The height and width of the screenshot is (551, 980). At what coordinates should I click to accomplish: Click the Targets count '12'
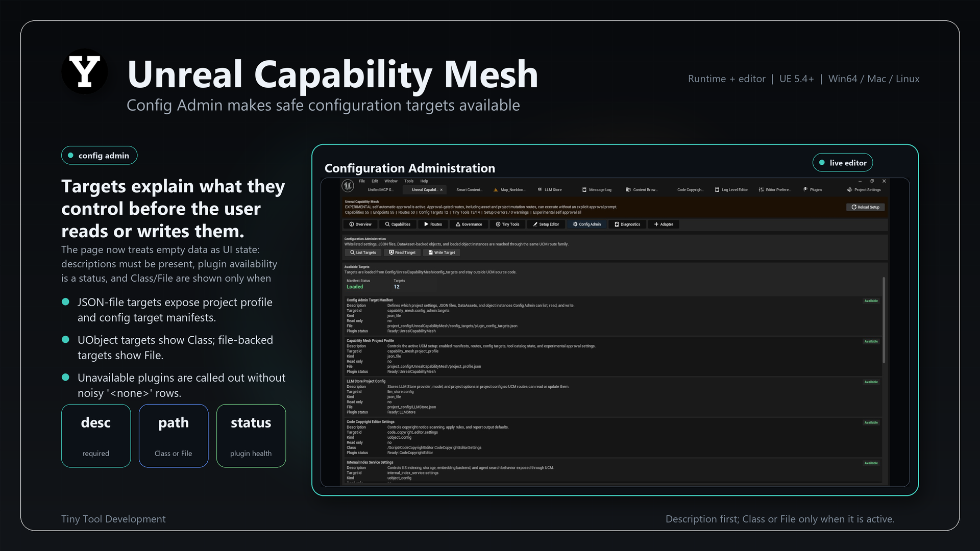point(397,287)
